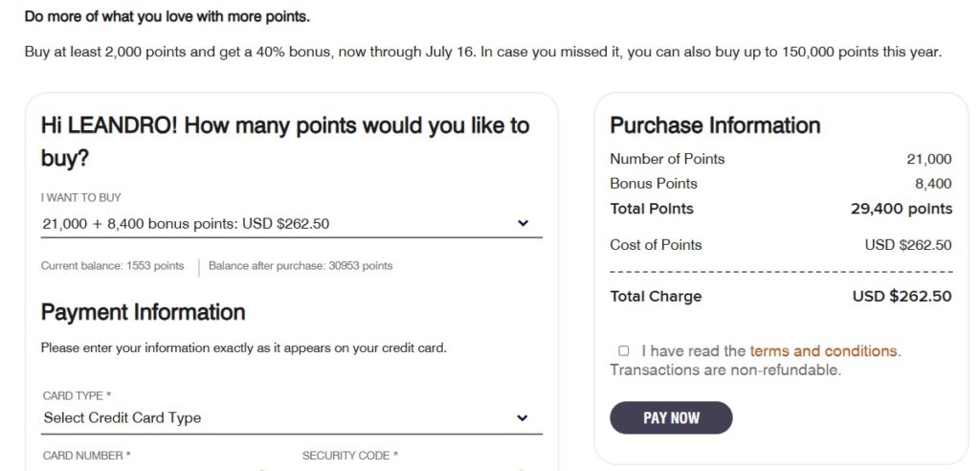Click the Cost of Points label
This screenshot has height=471, width=980.
(656, 245)
